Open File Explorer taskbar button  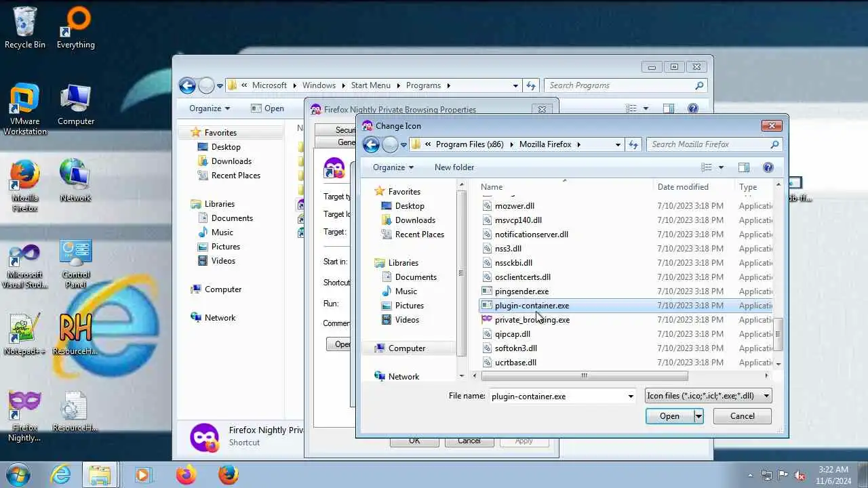point(100,474)
